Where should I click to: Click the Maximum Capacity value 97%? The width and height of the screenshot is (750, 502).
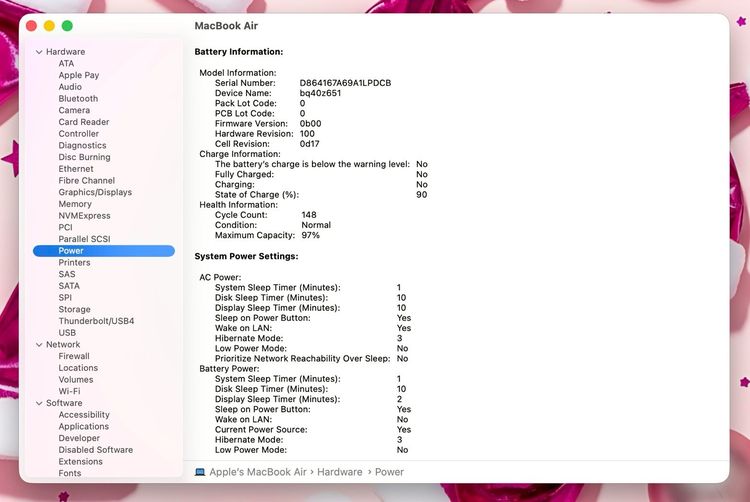(310, 235)
